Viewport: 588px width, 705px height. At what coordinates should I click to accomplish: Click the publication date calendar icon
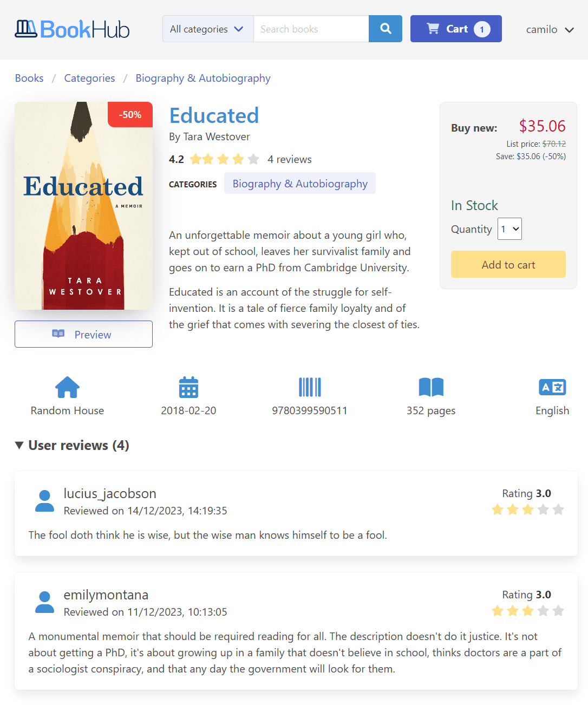[188, 387]
